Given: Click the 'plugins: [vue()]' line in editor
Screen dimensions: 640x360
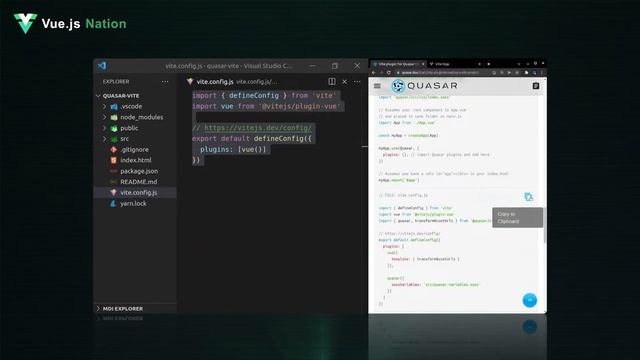Looking at the screenshot, I should [233, 149].
